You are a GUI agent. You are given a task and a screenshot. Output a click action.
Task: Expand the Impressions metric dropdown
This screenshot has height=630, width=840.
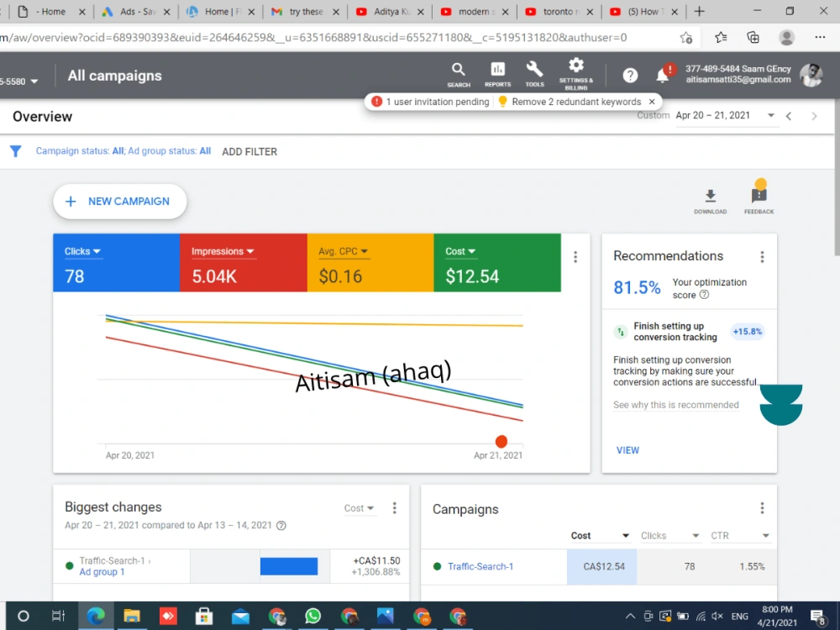click(x=223, y=251)
